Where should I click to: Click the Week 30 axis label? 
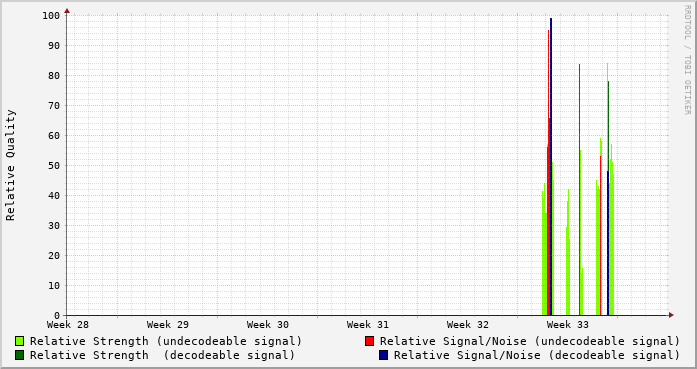pos(268,325)
